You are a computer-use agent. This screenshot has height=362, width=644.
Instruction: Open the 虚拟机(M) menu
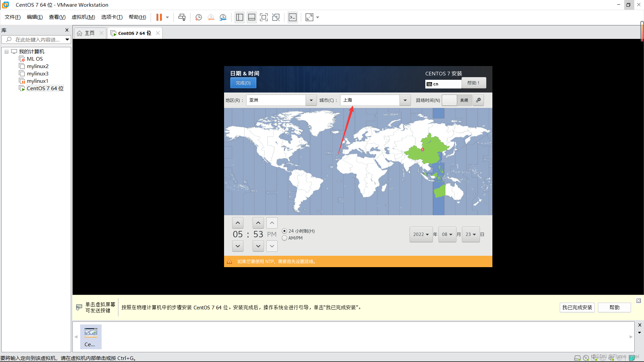(83, 17)
